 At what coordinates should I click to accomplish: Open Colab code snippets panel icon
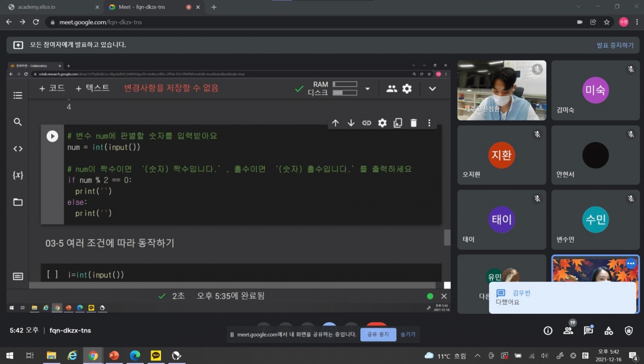point(18,149)
